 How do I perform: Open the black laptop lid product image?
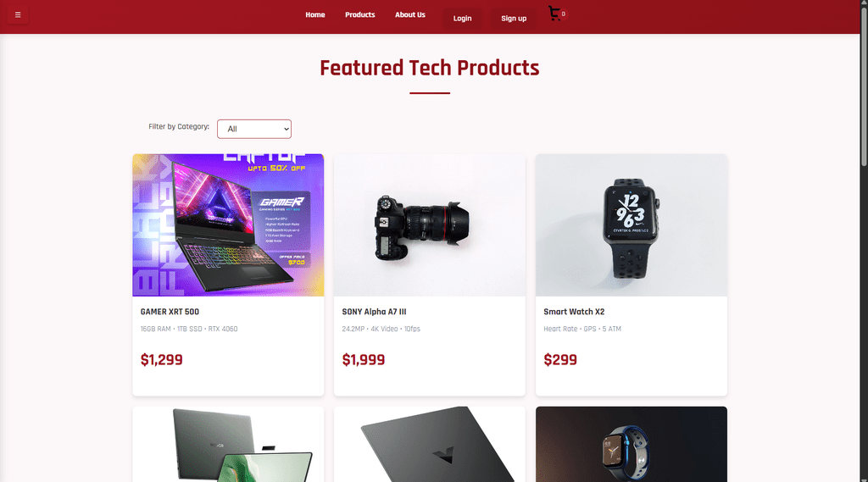point(430,445)
